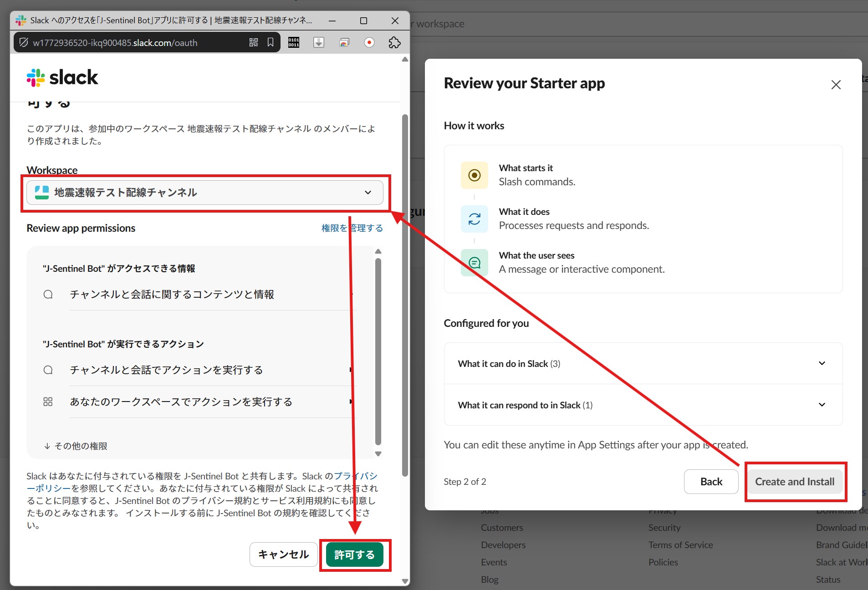Click the 'Slash commands.' description text
This screenshot has height=590, width=868.
tap(537, 182)
